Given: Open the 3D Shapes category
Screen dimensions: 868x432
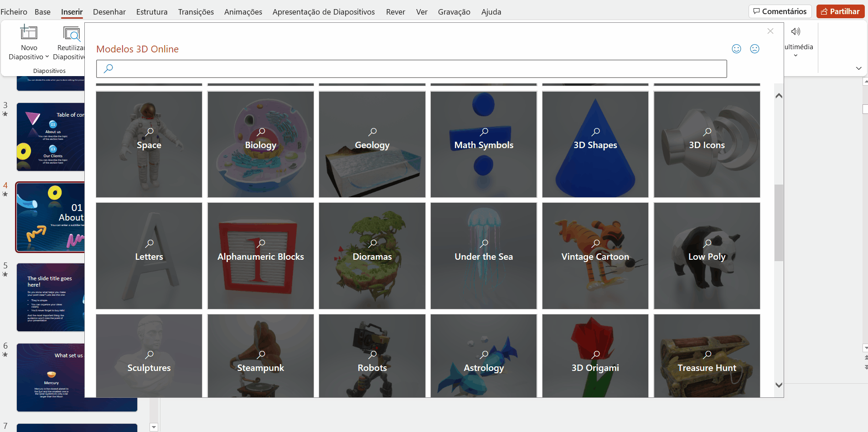Looking at the screenshot, I should [595, 144].
